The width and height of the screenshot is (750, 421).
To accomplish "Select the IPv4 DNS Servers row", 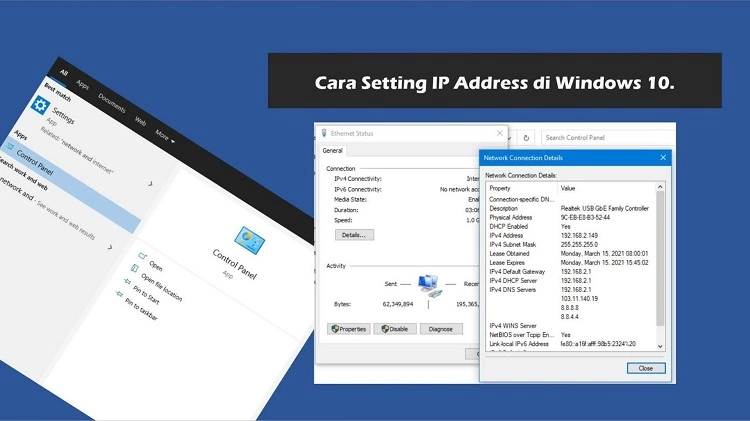I will pyautogui.click(x=571, y=290).
